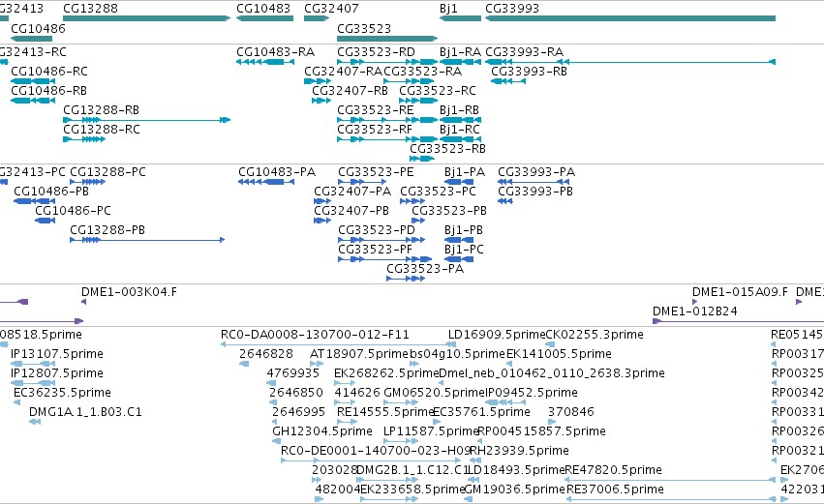
Task: Select transcript label CG33523-RF
Action: [375, 130]
